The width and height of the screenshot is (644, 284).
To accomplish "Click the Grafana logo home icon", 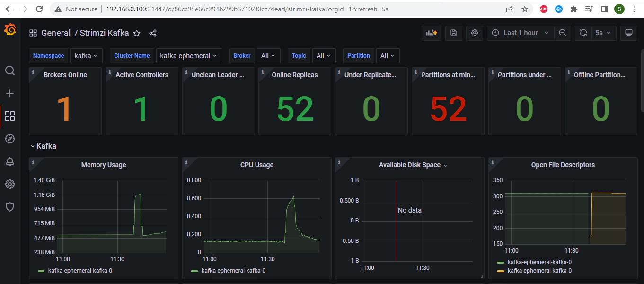I will [x=10, y=30].
